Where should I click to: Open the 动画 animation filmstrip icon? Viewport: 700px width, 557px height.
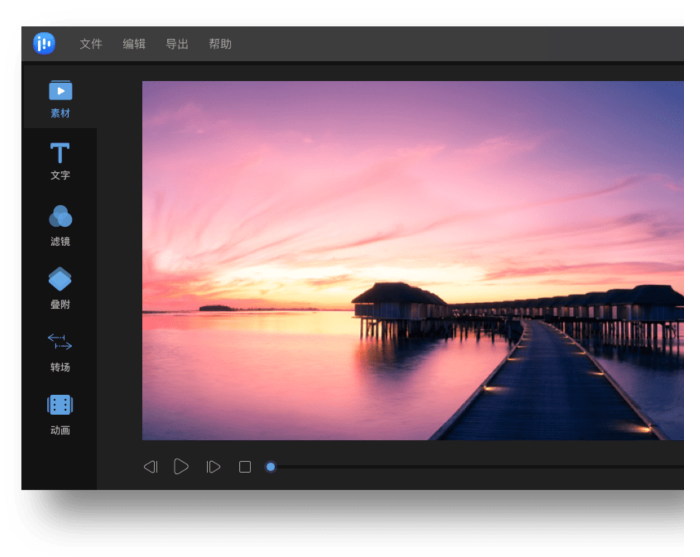coord(60,405)
